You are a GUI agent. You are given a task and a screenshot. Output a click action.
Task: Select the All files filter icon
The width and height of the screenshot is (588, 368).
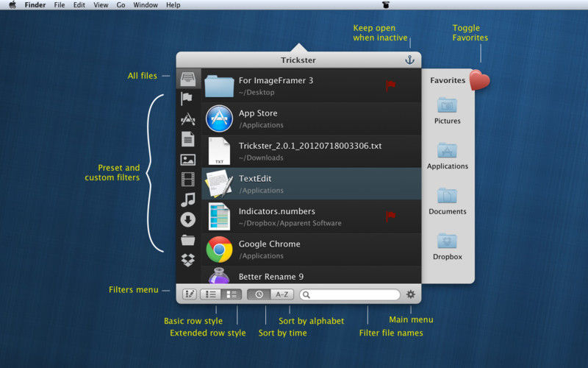[188, 79]
